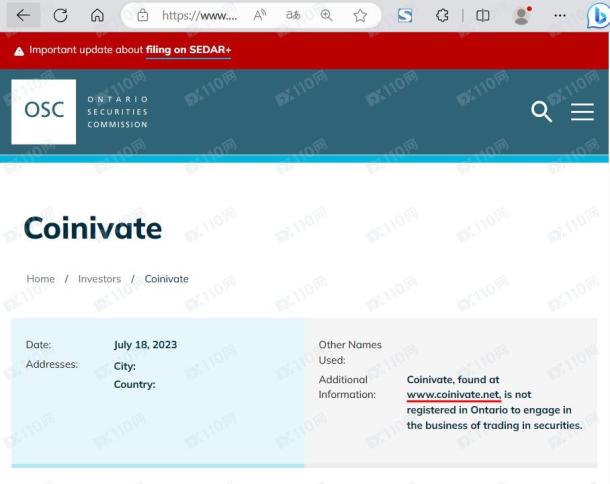
Task: Open browser extensions puzzle icon
Action: (x=442, y=16)
